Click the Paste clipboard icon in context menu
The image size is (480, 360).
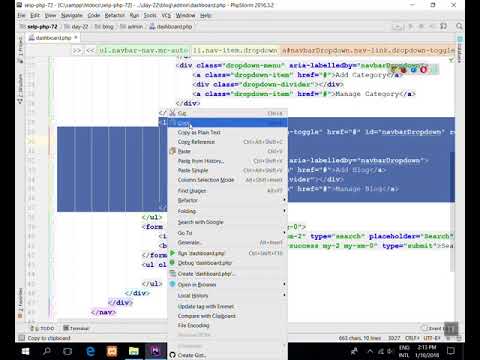pyautogui.click(x=172, y=151)
